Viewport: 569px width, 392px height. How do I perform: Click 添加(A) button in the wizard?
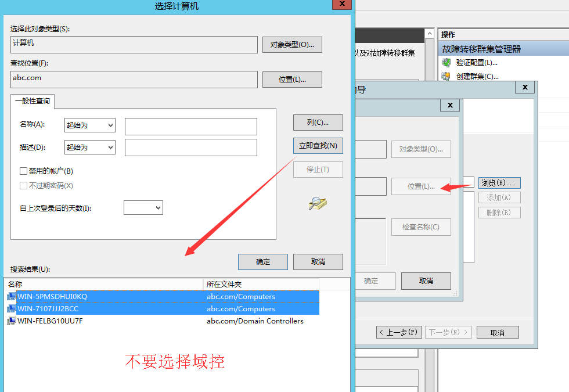(499, 197)
